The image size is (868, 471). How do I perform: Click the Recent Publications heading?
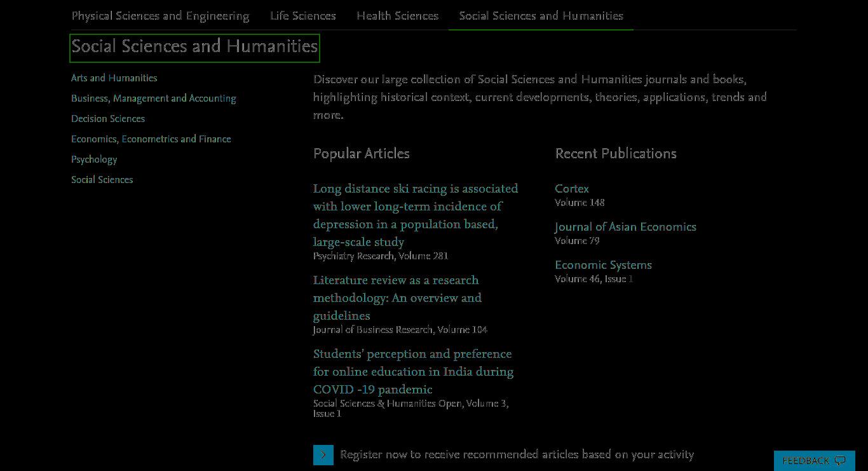pos(616,154)
